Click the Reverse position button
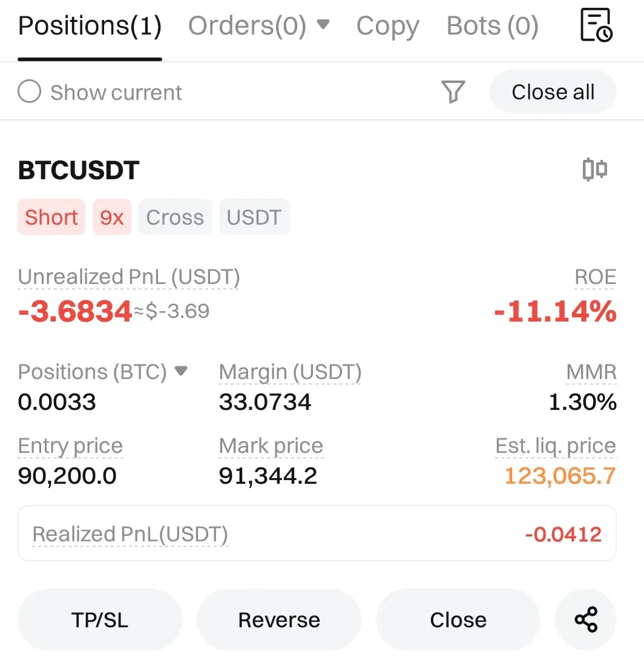Image resolution: width=644 pixels, height=663 pixels. (279, 619)
